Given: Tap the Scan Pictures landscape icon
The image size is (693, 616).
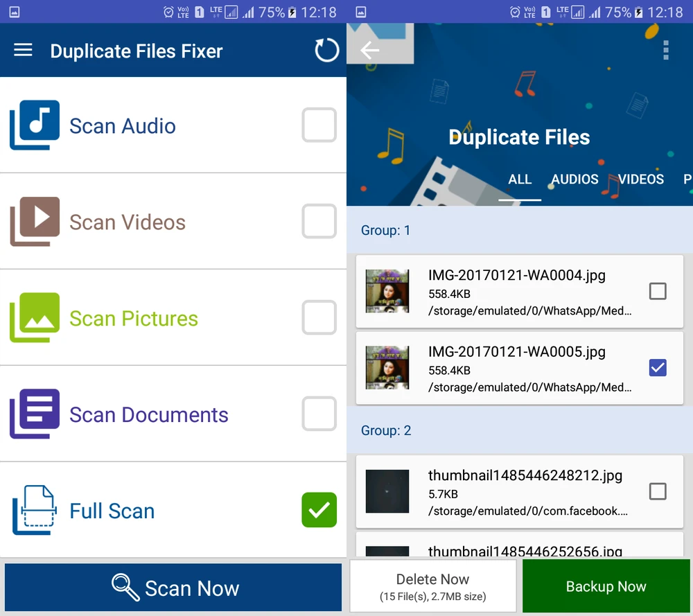Looking at the screenshot, I should 35,317.
